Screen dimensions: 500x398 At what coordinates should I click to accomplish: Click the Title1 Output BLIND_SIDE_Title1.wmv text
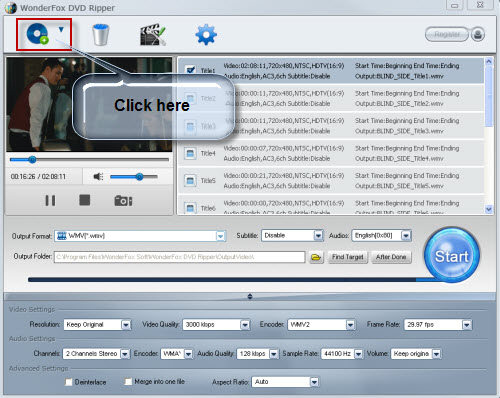[399, 76]
